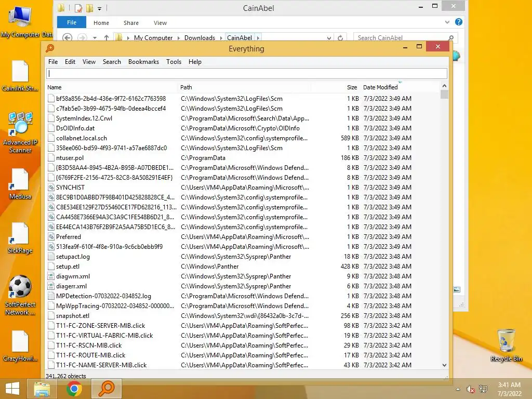Open the recent locations dropdown arrow

pos(95,38)
